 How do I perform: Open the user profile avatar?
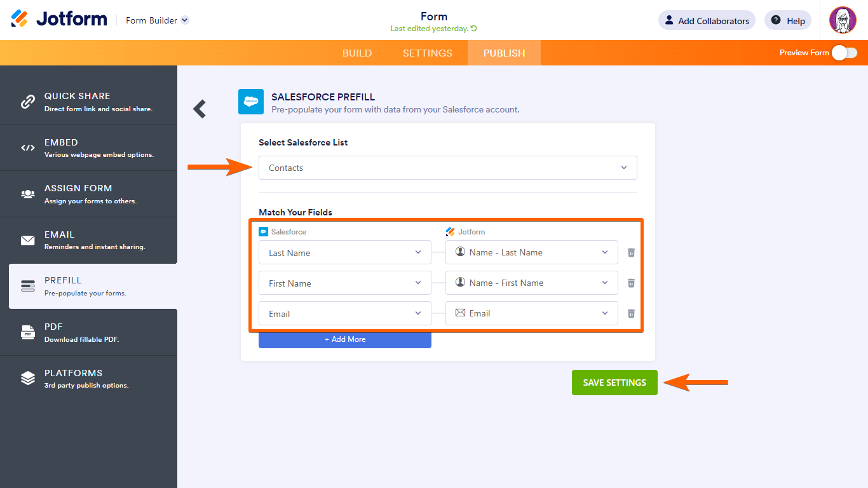pyautogui.click(x=843, y=20)
